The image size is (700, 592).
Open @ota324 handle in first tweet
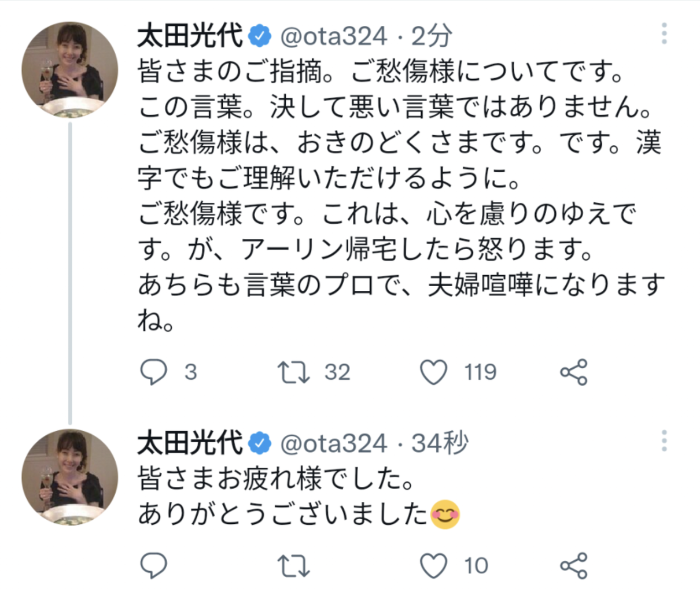[x=334, y=37]
